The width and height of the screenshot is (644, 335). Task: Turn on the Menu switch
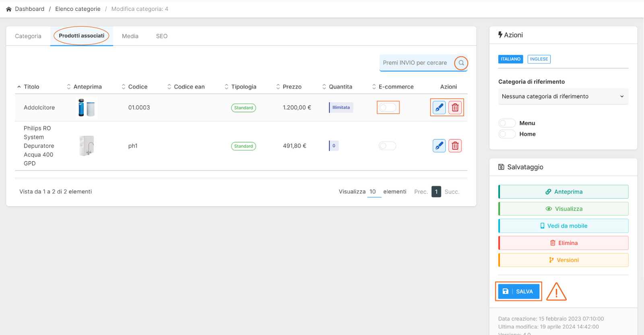[x=507, y=123]
